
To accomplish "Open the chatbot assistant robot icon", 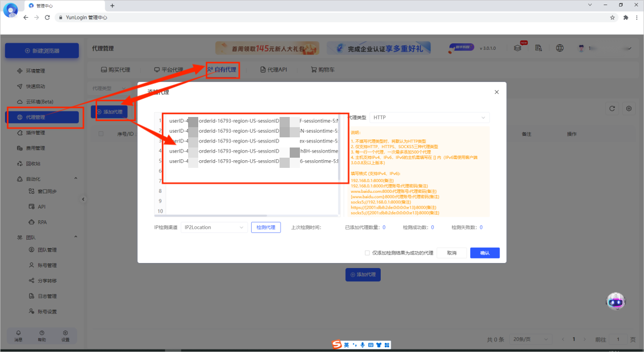I will point(616,301).
